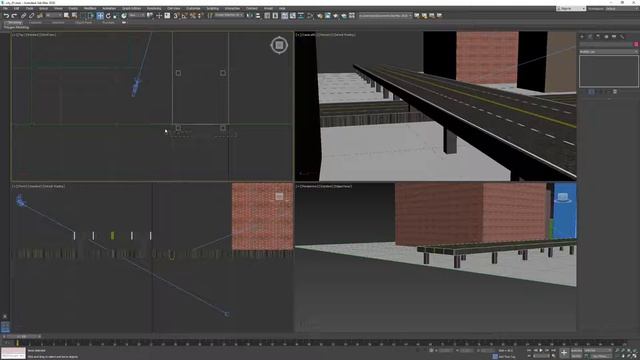Open the reference coordinate system dropdown
The height and width of the screenshot is (360, 640).
point(137,16)
